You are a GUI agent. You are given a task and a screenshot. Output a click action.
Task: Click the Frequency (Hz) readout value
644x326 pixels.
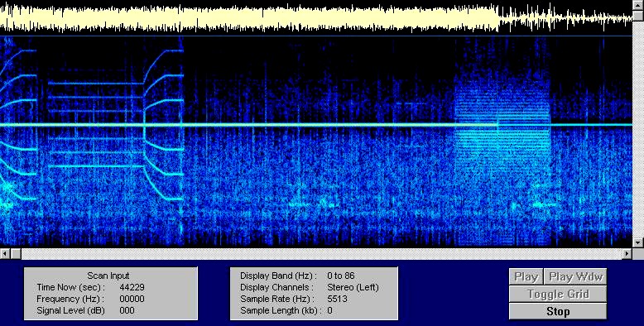tap(132, 299)
